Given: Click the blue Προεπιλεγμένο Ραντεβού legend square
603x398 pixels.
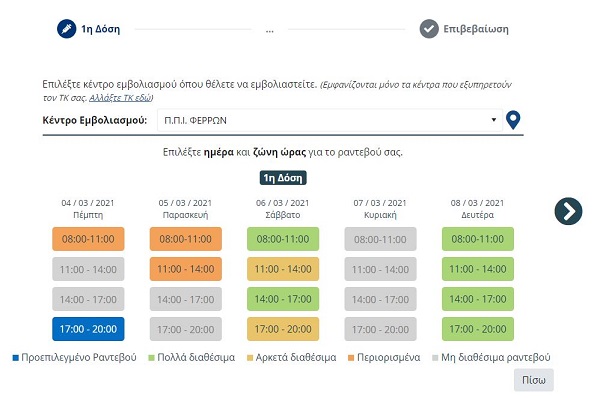Looking at the screenshot, I should coord(16,358).
